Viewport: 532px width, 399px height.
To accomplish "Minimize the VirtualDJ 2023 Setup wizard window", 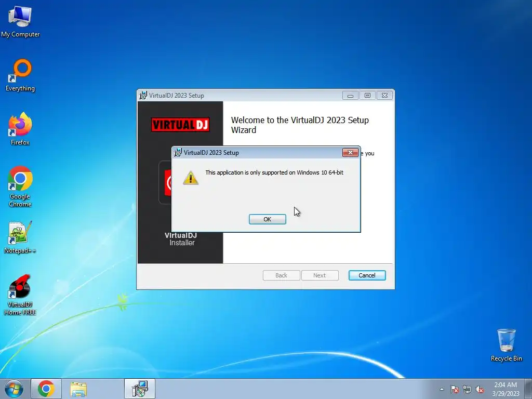I will 350,96.
